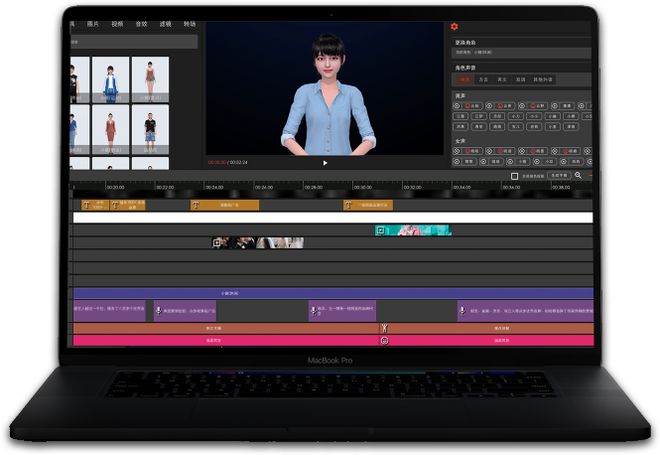This screenshot has width=660, height=455.
Task: Click the magnifier zoom icon above the timeline
Action: tap(578, 175)
